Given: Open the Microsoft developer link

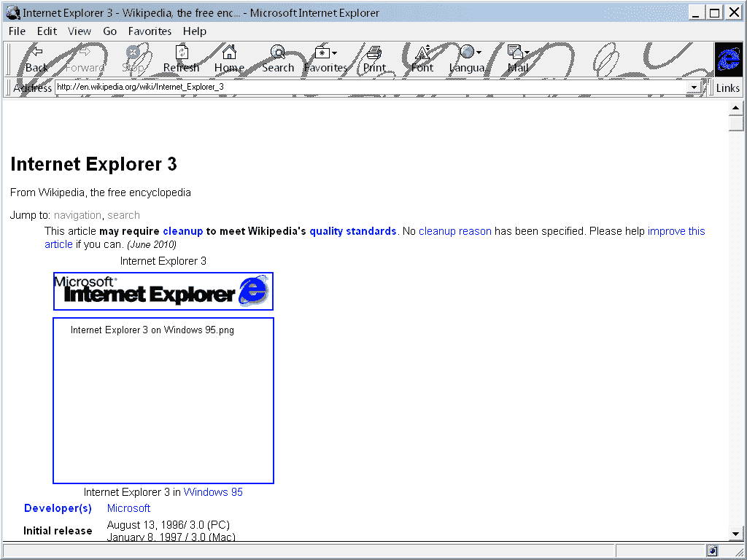Looking at the screenshot, I should pos(128,508).
